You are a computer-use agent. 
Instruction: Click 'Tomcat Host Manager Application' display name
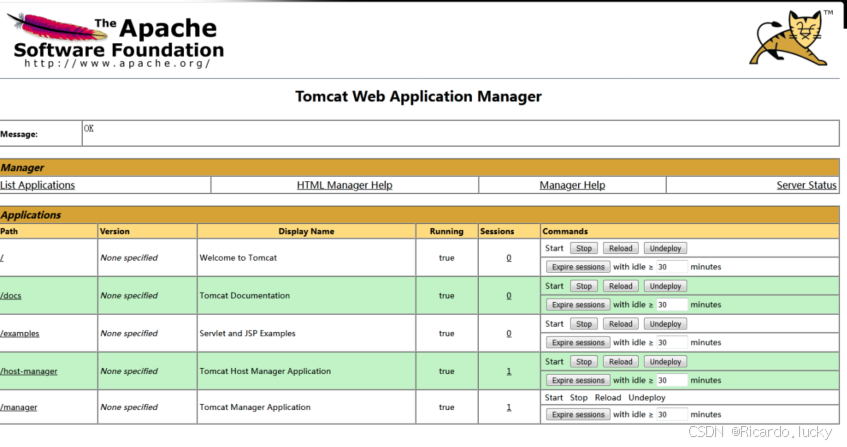(265, 371)
